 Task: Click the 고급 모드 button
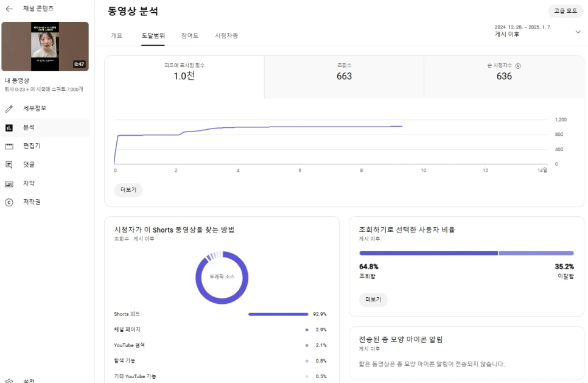565,11
